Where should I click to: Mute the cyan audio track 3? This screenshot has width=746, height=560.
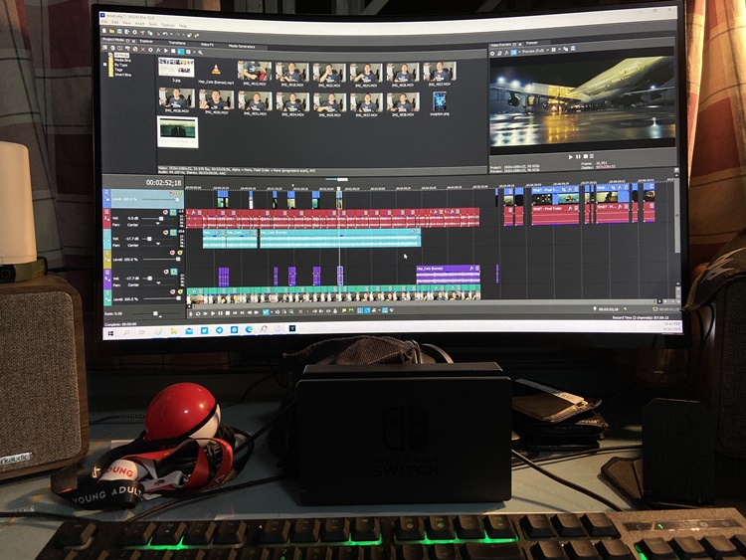click(165, 233)
